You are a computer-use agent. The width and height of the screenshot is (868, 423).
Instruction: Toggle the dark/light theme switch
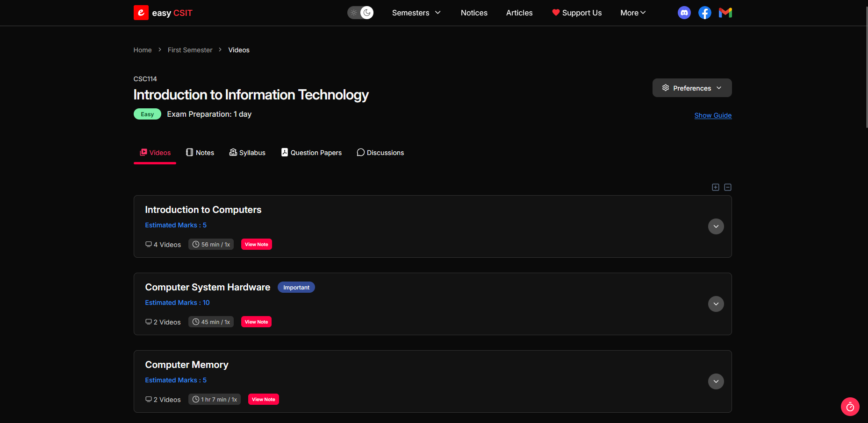(360, 13)
